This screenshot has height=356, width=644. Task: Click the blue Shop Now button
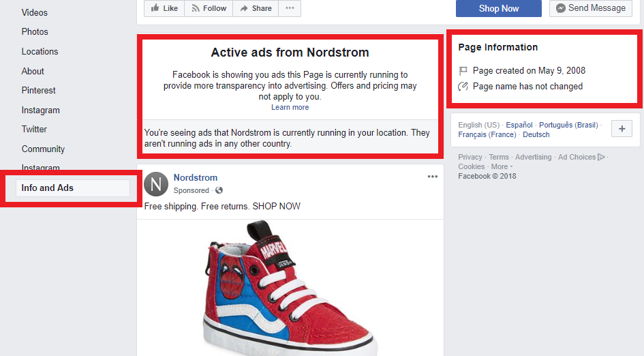[499, 8]
